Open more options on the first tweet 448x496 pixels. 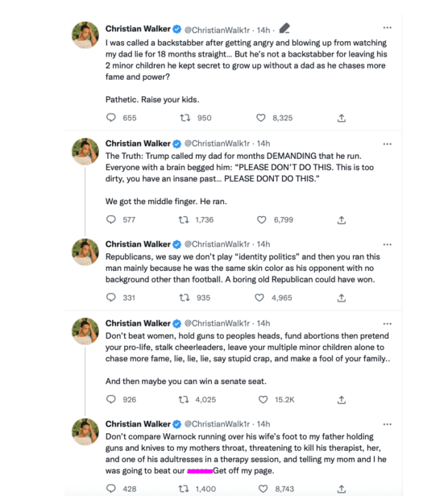(x=387, y=28)
